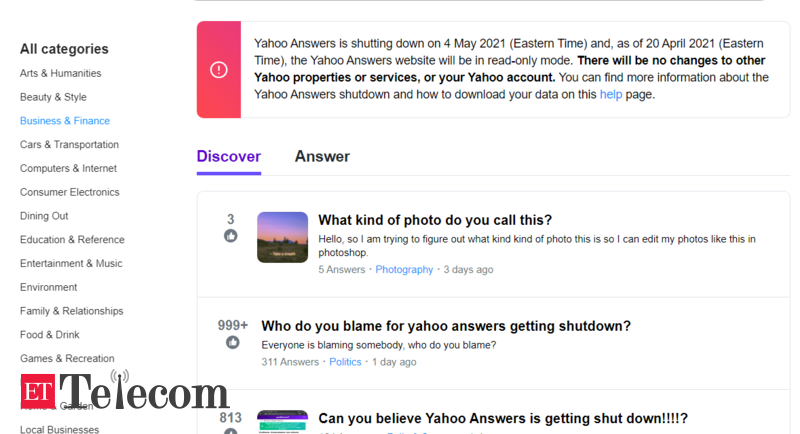This screenshot has height=434, width=800.
Task: Browse Cars & Transportation category
Action: (x=69, y=145)
